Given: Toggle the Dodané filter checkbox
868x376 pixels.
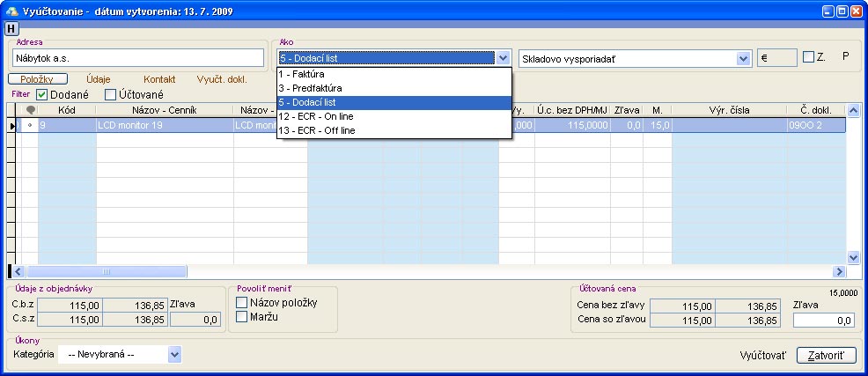Looking at the screenshot, I should 41,94.
